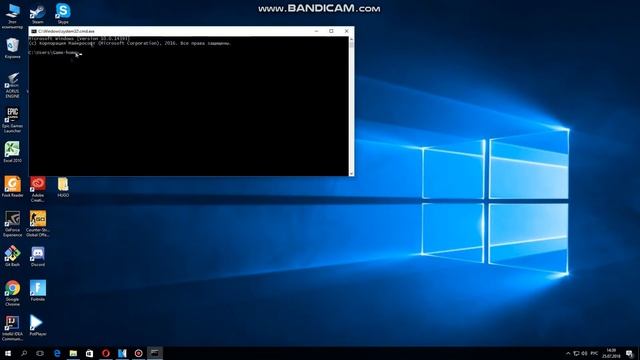The width and height of the screenshot is (640, 360).
Task: Select IntelliJ IDEA Community desktop icon
Action: coord(12,328)
